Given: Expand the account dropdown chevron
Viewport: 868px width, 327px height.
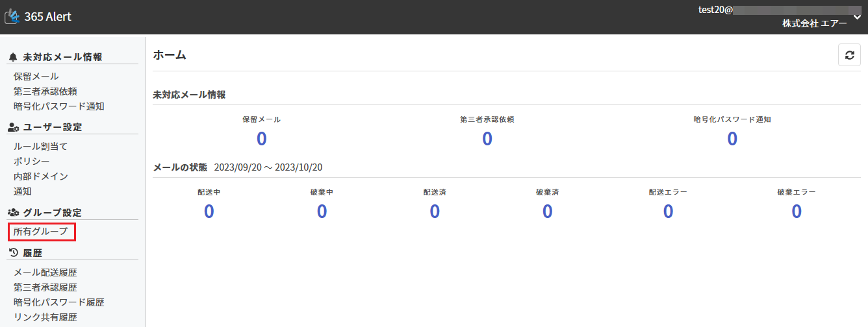Looking at the screenshot, I should click(856, 17).
